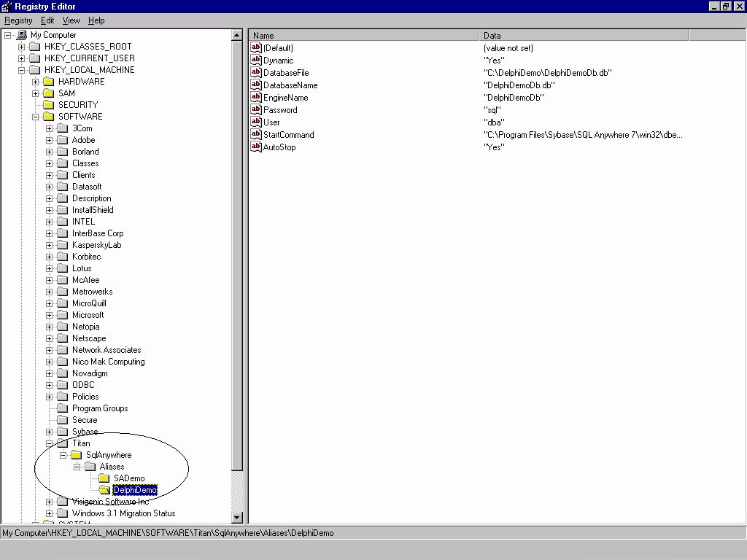Open the View menu
747x560 pixels.
coord(71,20)
